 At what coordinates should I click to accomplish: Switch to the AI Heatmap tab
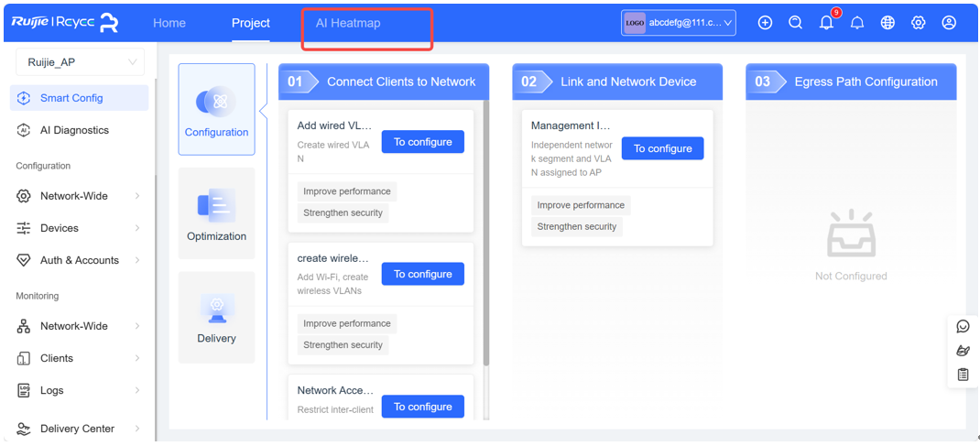347,23
